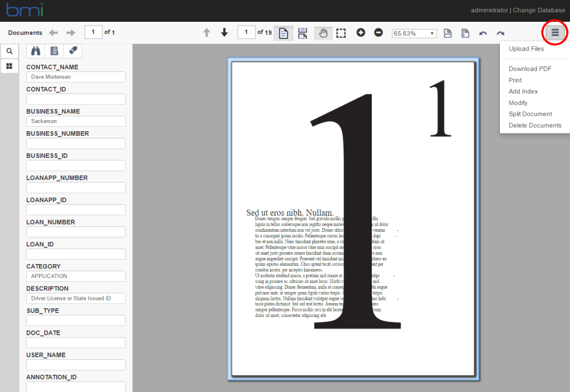
Task: Choose Split Document in the menu
Action: pyautogui.click(x=530, y=114)
